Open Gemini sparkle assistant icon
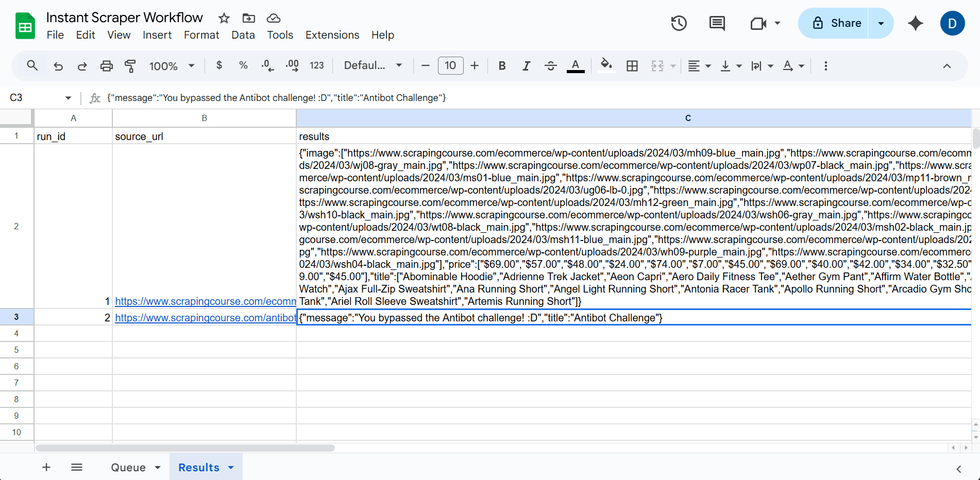The width and height of the screenshot is (980, 480). [x=915, y=23]
